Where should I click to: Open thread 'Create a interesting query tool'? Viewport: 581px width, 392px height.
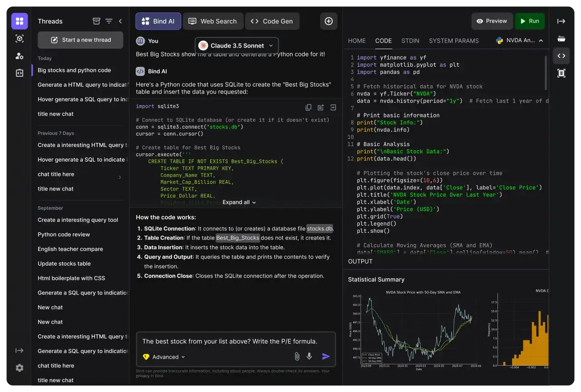coord(78,220)
